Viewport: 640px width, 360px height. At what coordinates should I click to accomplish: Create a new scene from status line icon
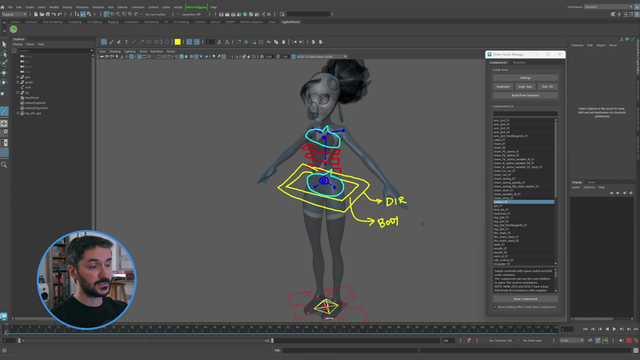click(x=36, y=14)
